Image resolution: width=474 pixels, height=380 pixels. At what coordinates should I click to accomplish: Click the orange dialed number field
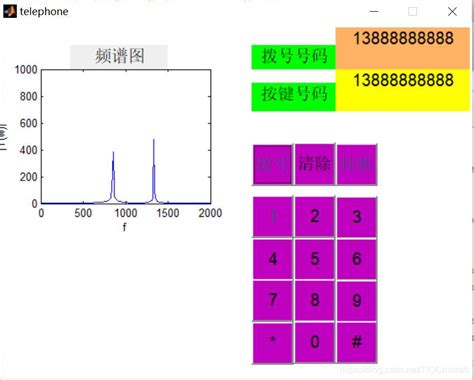click(403, 48)
